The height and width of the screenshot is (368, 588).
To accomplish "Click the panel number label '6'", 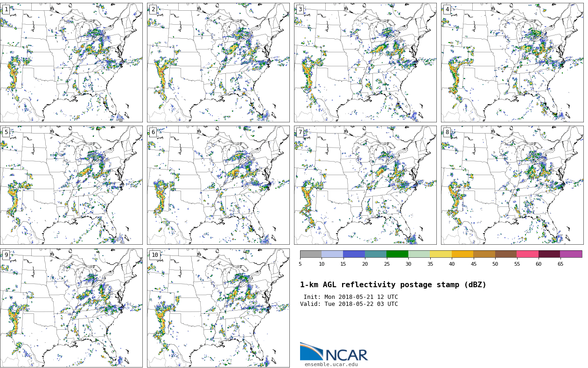I will coord(153,132).
